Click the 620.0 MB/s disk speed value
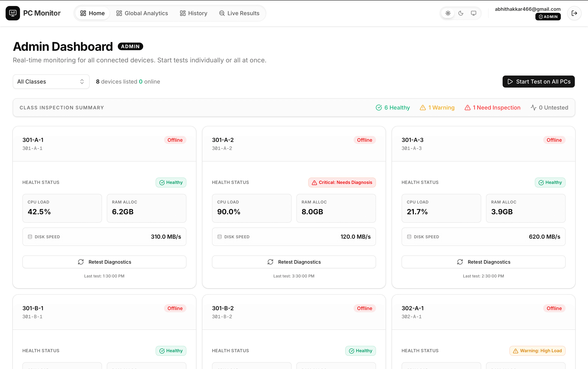The image size is (588, 369). click(x=545, y=237)
